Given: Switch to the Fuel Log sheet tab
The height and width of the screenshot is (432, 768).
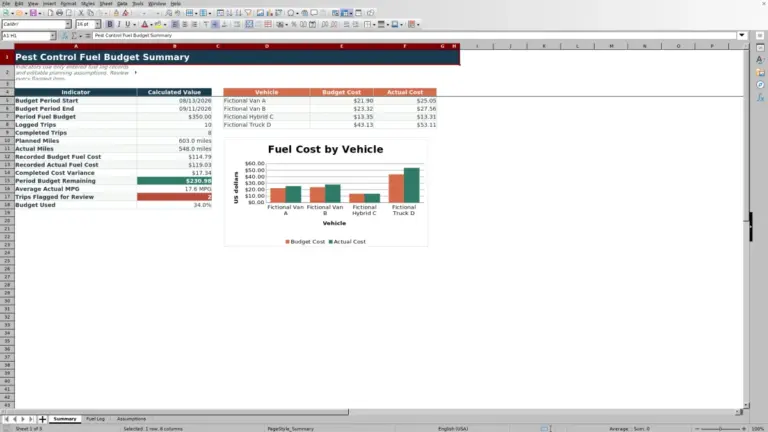Looking at the screenshot, I should [x=96, y=419].
